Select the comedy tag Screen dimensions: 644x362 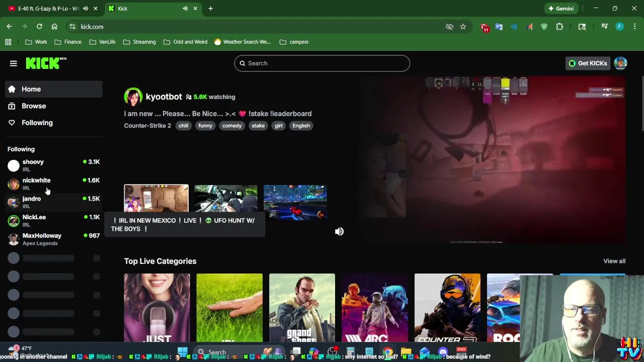232,126
